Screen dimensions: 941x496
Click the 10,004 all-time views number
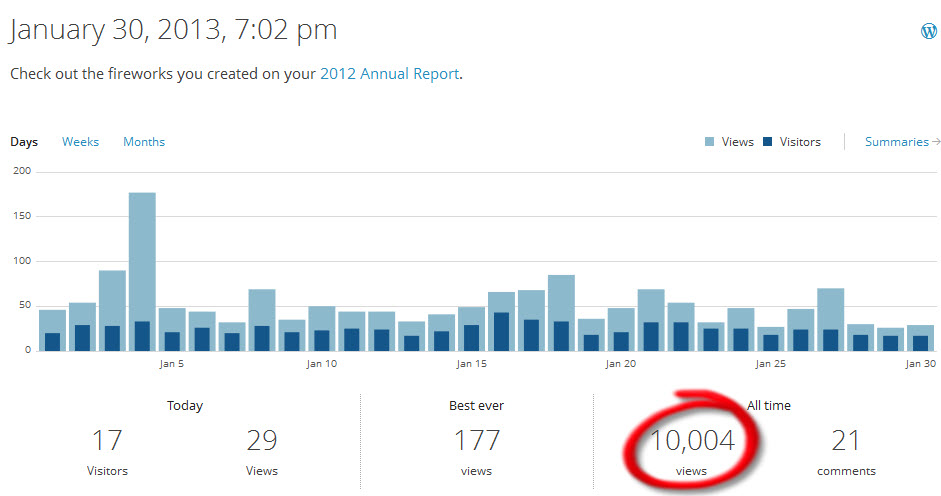click(691, 440)
